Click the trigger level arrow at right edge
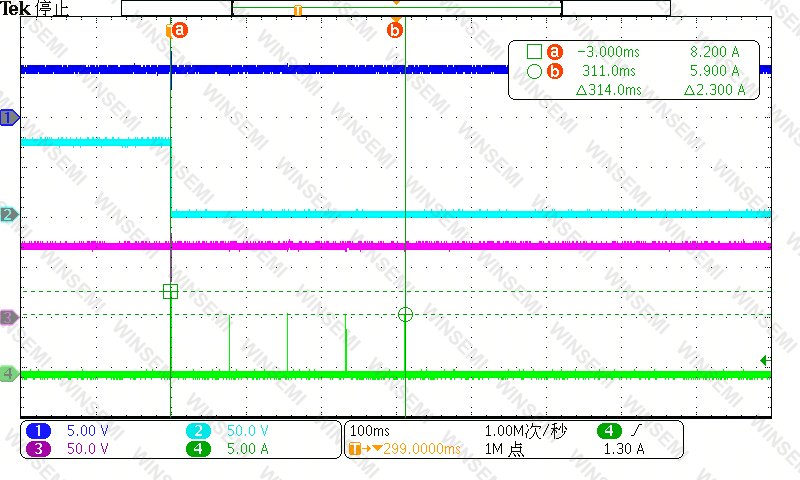This screenshot has height=480, width=800. [765, 361]
